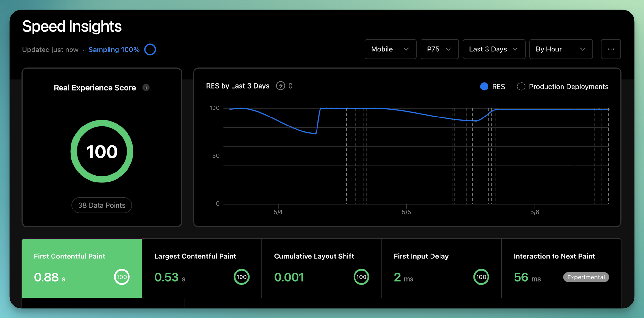This screenshot has height=318, width=644.
Task: Click the Updated just now text
Action: [50, 50]
